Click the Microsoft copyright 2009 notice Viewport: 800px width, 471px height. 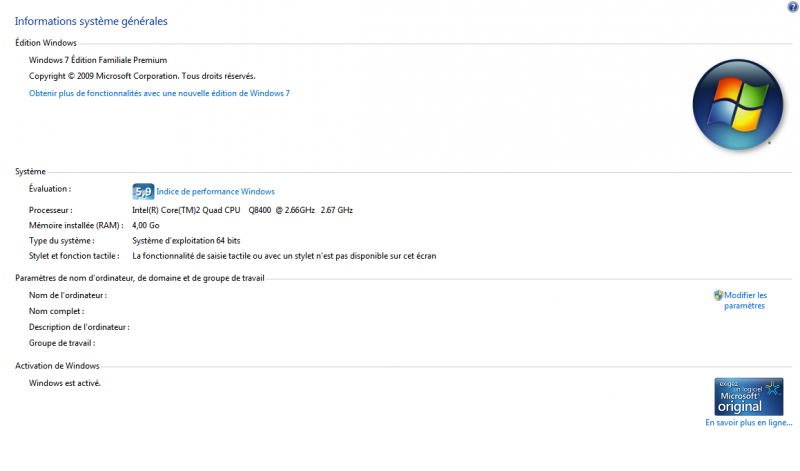point(142,76)
